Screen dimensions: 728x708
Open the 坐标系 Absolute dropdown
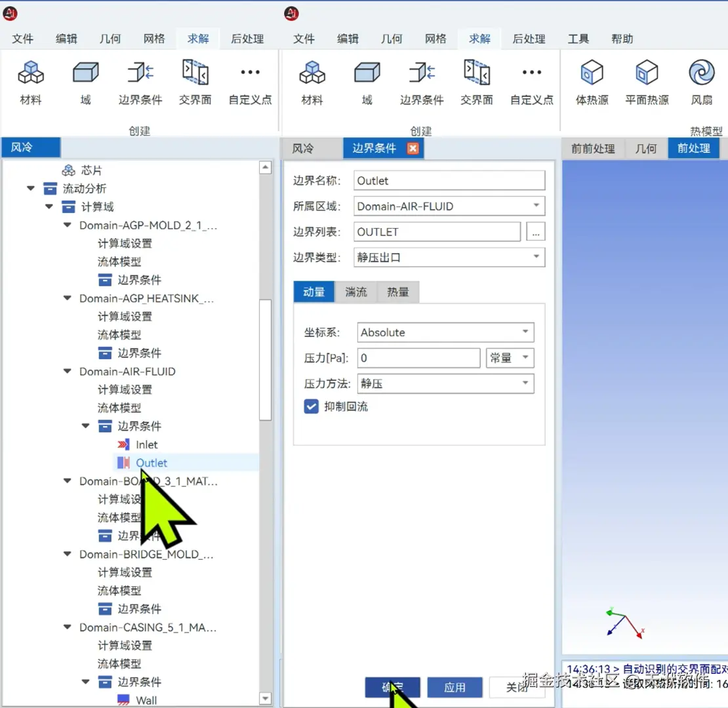point(525,332)
